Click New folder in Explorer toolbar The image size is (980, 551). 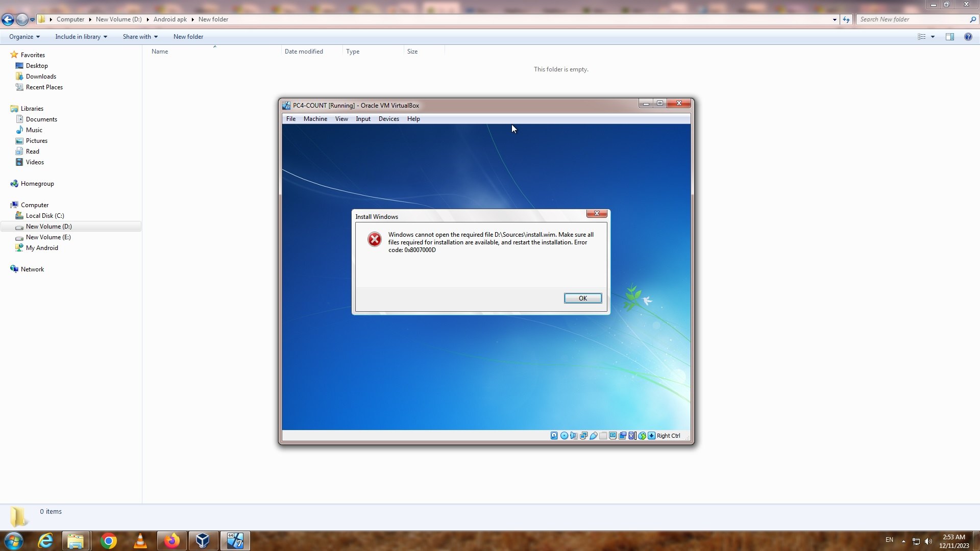(x=188, y=37)
